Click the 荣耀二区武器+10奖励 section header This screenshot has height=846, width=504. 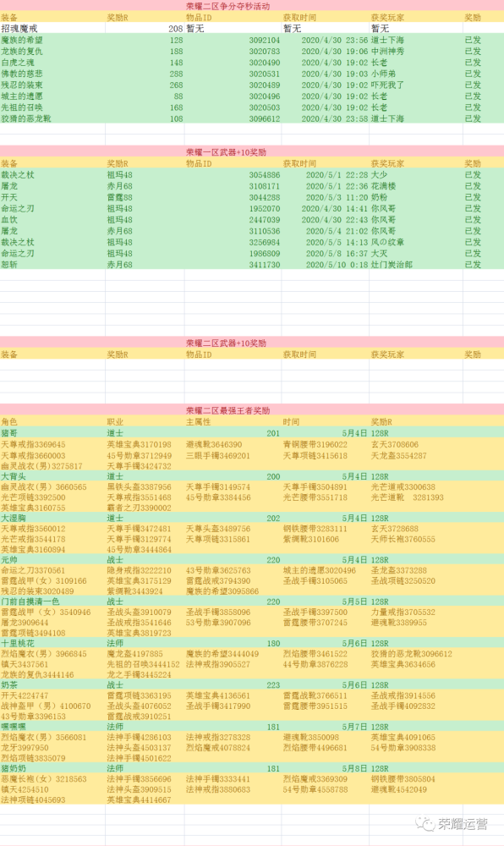pos(227,343)
